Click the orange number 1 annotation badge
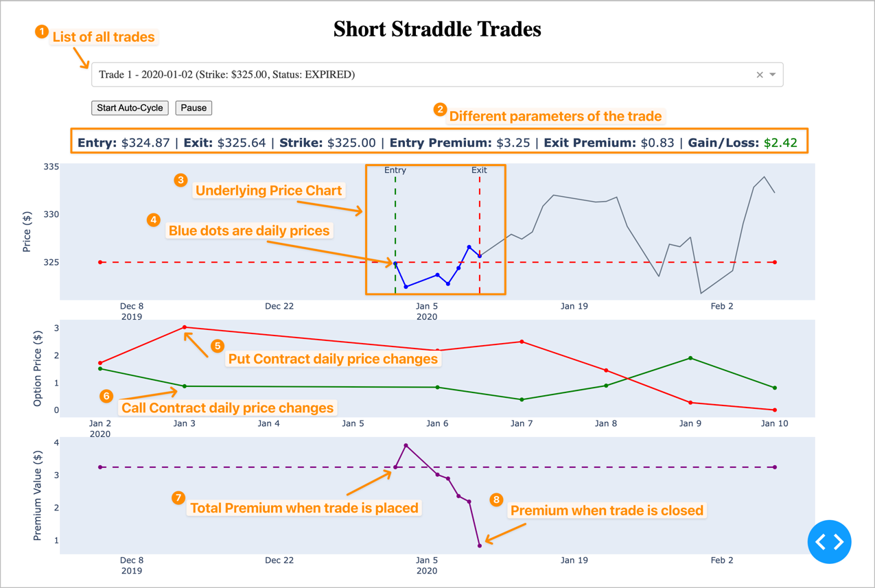Image resolution: width=875 pixels, height=588 pixels. point(42,32)
